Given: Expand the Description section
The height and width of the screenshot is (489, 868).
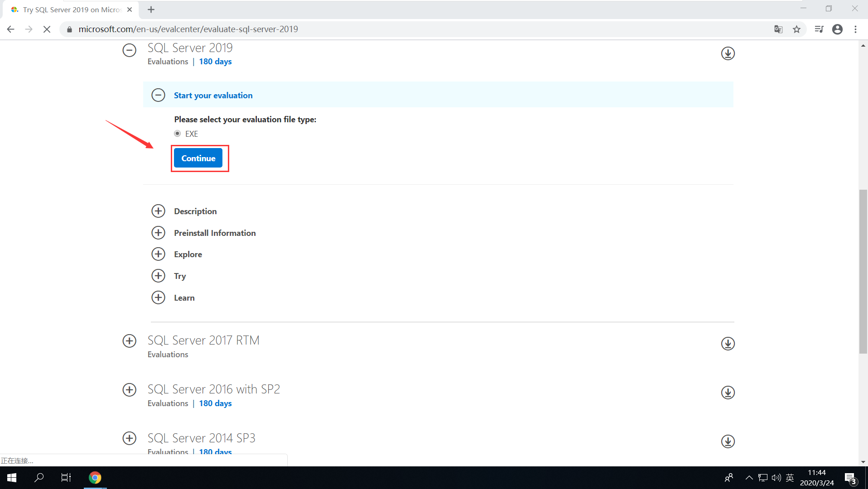Looking at the screenshot, I should pyautogui.click(x=158, y=211).
